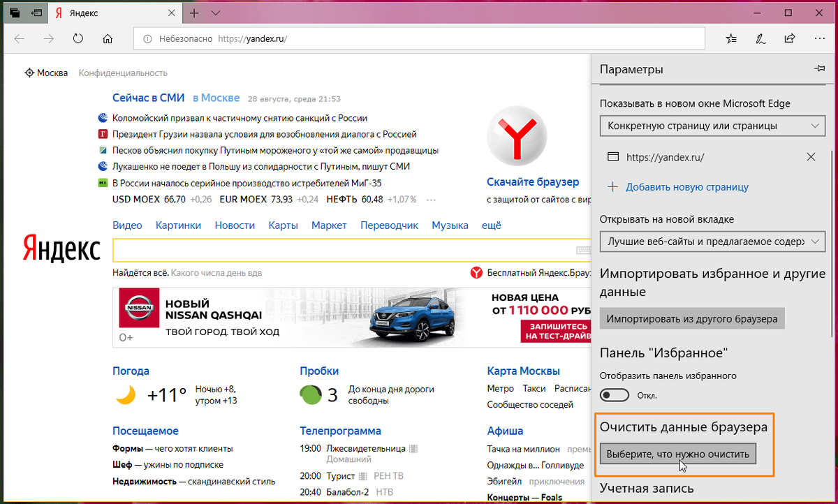Open МиГ-35 production news headline
The width and height of the screenshot is (838, 504).
point(247,183)
